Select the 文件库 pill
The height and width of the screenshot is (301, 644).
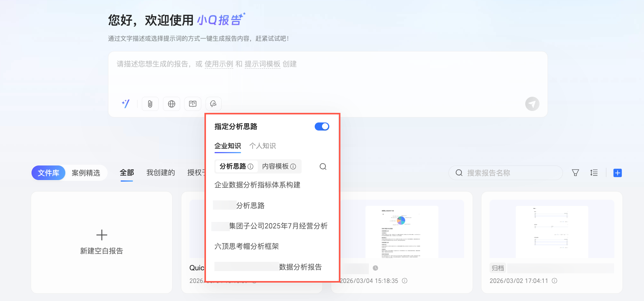point(48,173)
